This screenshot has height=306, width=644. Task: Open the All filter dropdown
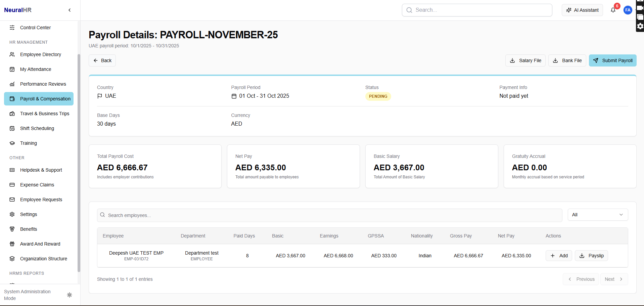(x=597, y=215)
